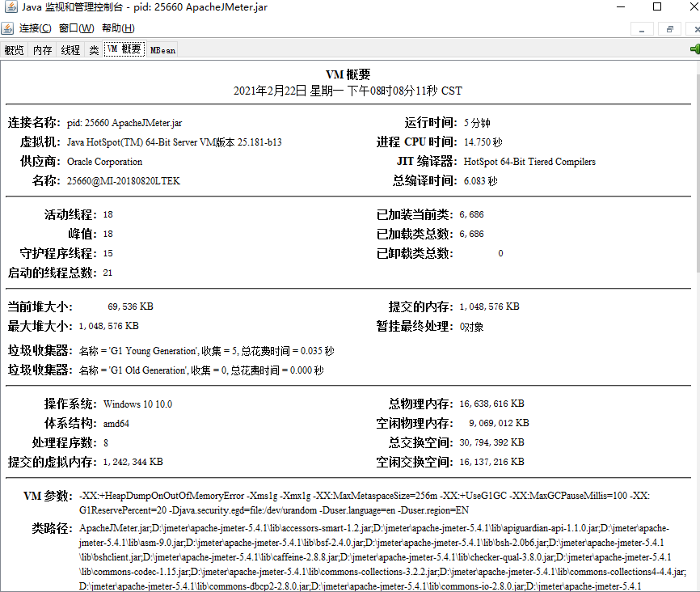Click the timestamp 2021年2月22日 line

348,91
